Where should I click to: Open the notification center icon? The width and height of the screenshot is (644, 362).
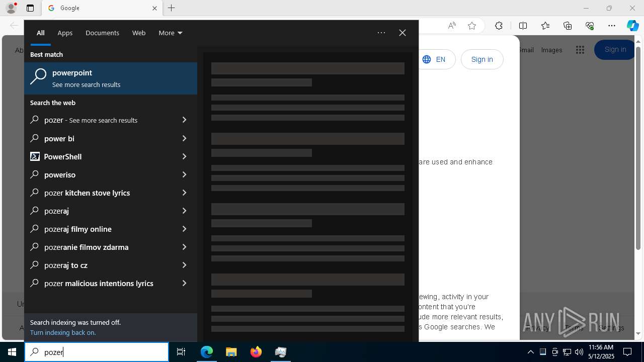[627, 352]
